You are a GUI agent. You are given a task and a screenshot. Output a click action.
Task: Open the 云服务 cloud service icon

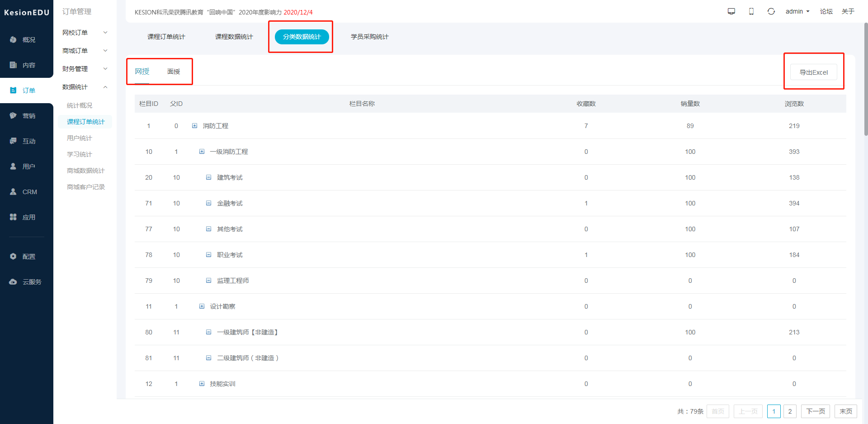click(13, 282)
